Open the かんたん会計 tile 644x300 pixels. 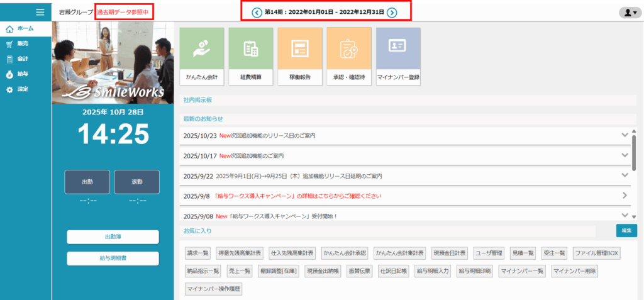pyautogui.click(x=201, y=57)
